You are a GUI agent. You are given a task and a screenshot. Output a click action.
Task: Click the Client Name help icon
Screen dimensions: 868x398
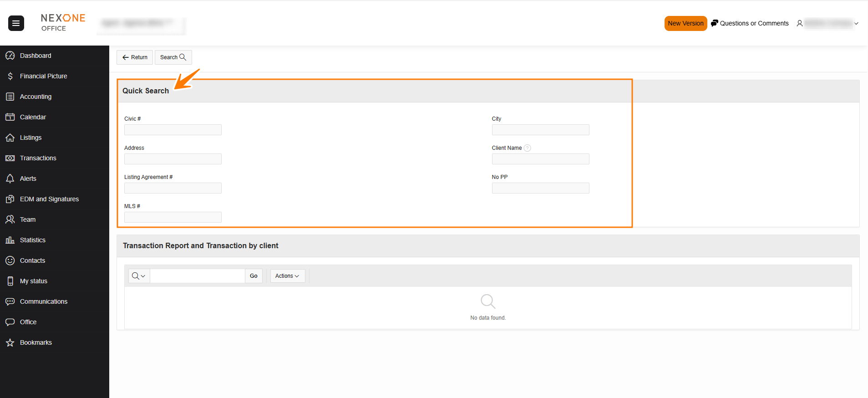tap(527, 148)
